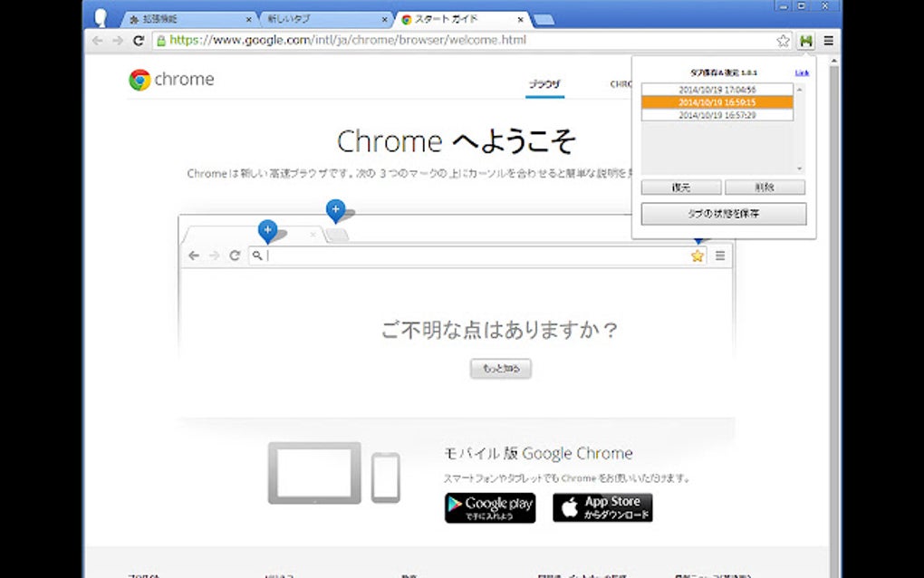Click the Chrome logo on the page
The width and height of the screenshot is (924, 578).
tap(171, 80)
